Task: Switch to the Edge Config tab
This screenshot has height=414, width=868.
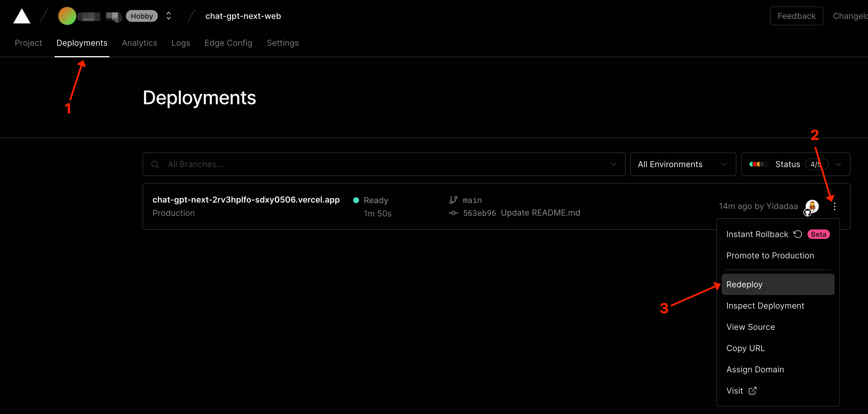Action: pyautogui.click(x=228, y=43)
